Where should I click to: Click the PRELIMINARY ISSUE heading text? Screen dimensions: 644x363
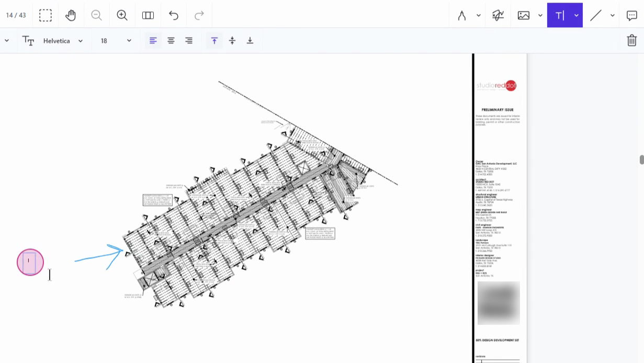pos(498,110)
